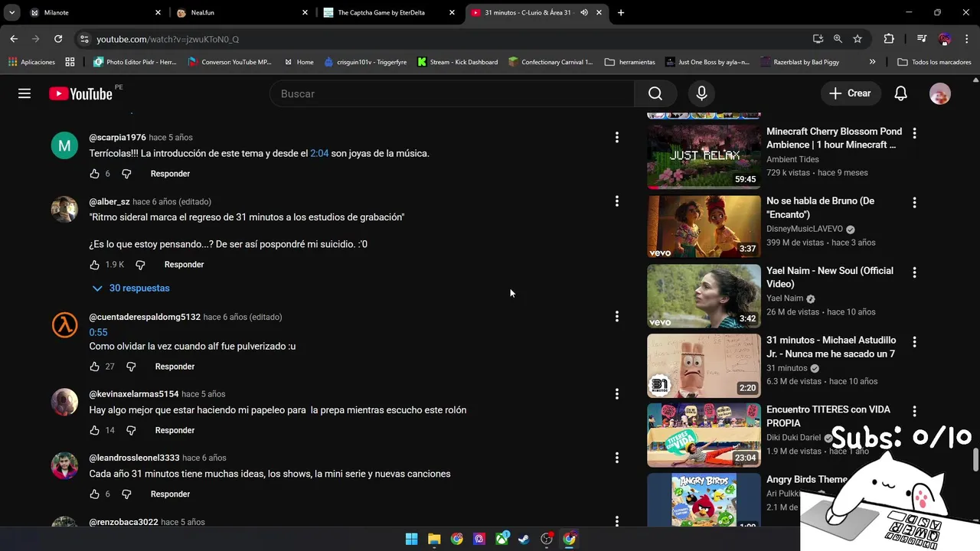This screenshot has width=980, height=551.
Task: Dislike the comment by @leandrossleonel3333
Action: pyautogui.click(x=126, y=494)
